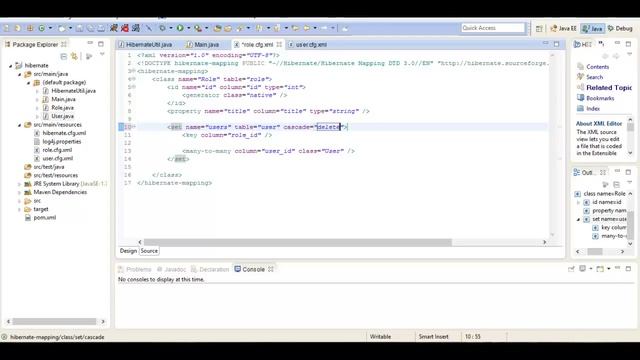Expand the target folder
Image resolution: width=640 pixels, height=360 pixels.
point(20,209)
